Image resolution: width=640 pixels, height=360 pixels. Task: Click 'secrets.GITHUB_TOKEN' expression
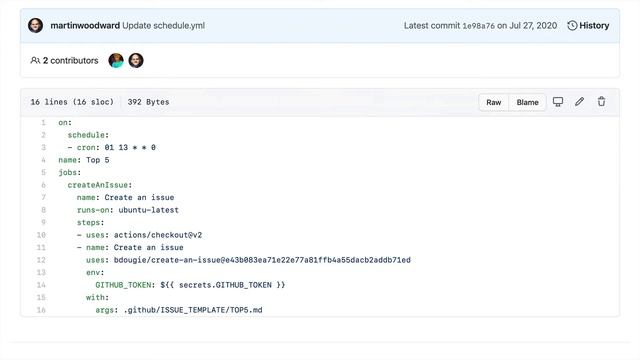(x=225, y=285)
